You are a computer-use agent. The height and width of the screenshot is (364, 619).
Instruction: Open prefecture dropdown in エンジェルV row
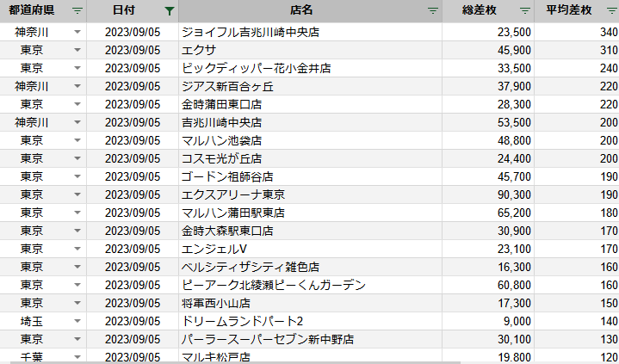coord(77,249)
